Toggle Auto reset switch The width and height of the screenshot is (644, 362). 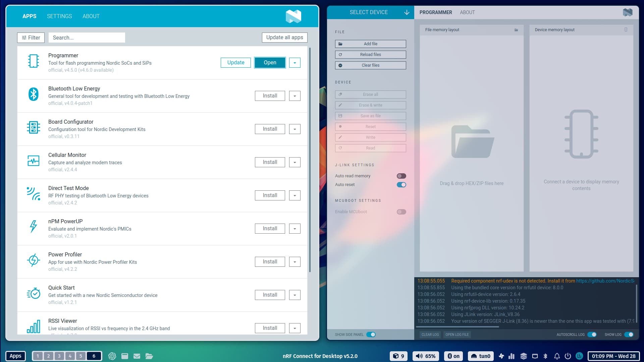pos(401,185)
